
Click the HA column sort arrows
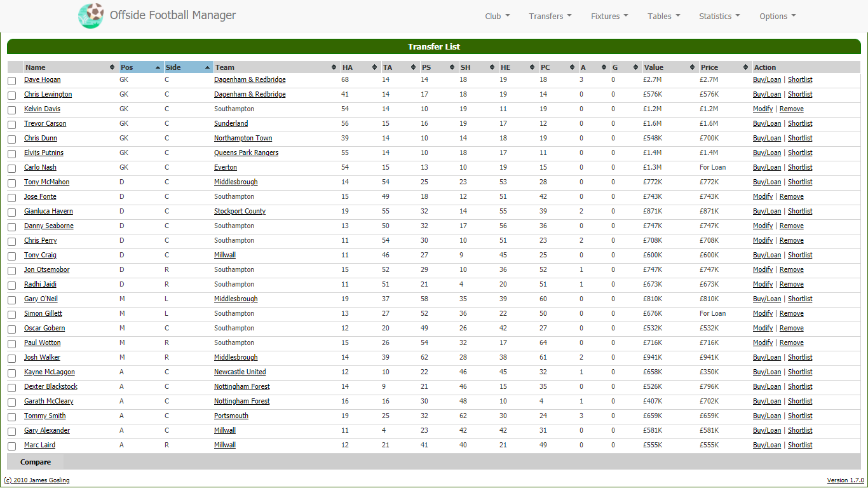pos(374,67)
